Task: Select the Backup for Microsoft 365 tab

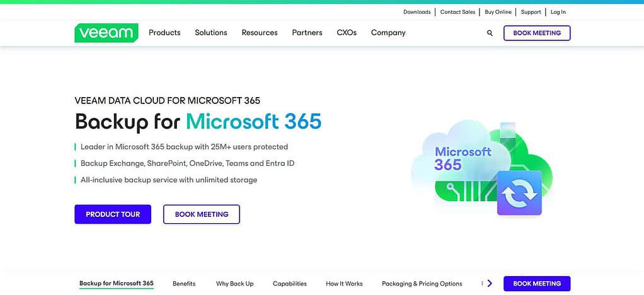Action: (x=116, y=283)
